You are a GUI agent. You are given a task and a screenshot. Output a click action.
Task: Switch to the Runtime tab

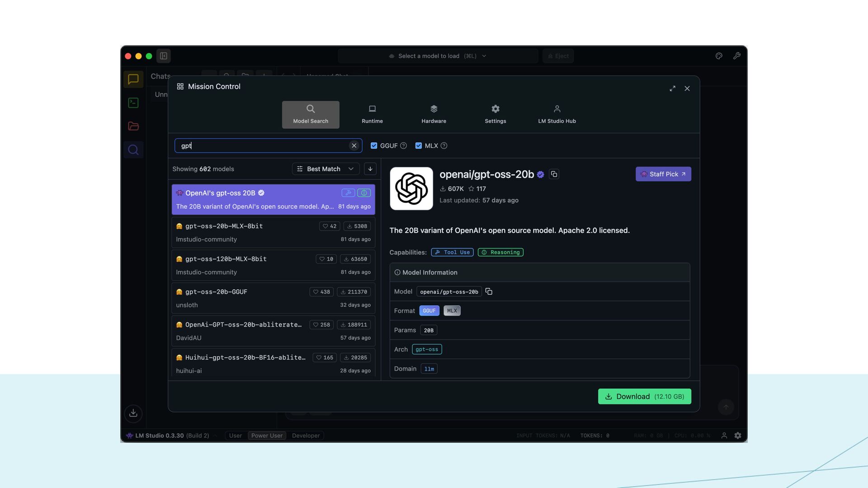(372, 114)
